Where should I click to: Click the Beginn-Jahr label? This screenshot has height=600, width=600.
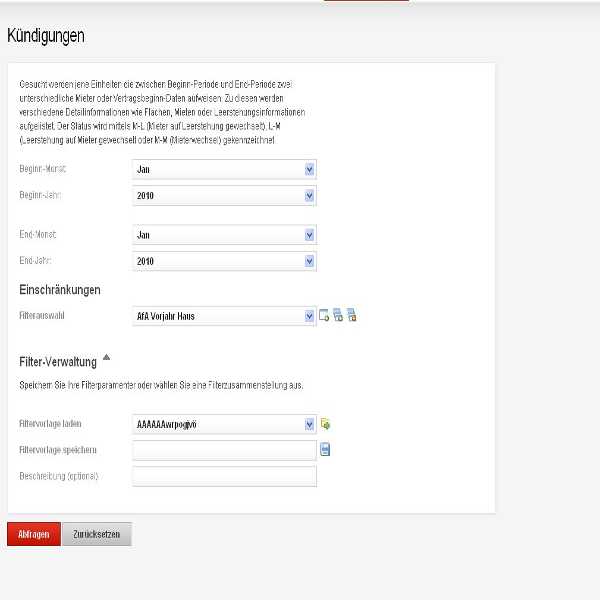[x=40, y=195]
